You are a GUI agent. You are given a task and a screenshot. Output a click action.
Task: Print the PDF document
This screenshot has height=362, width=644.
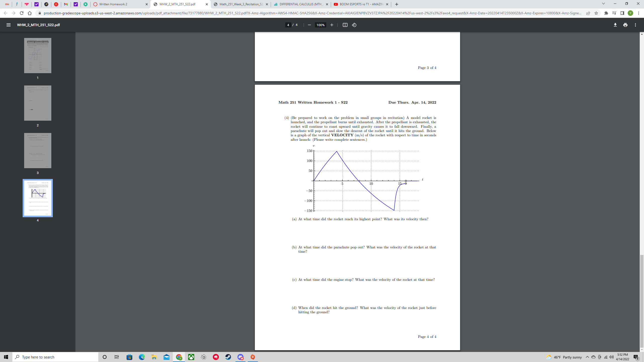pyautogui.click(x=625, y=25)
